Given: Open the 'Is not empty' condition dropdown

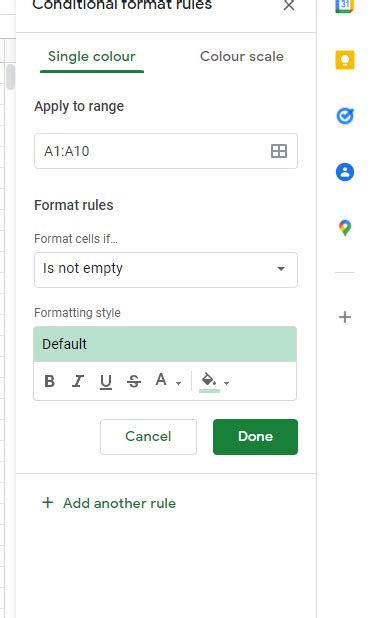Looking at the screenshot, I should [x=166, y=270].
